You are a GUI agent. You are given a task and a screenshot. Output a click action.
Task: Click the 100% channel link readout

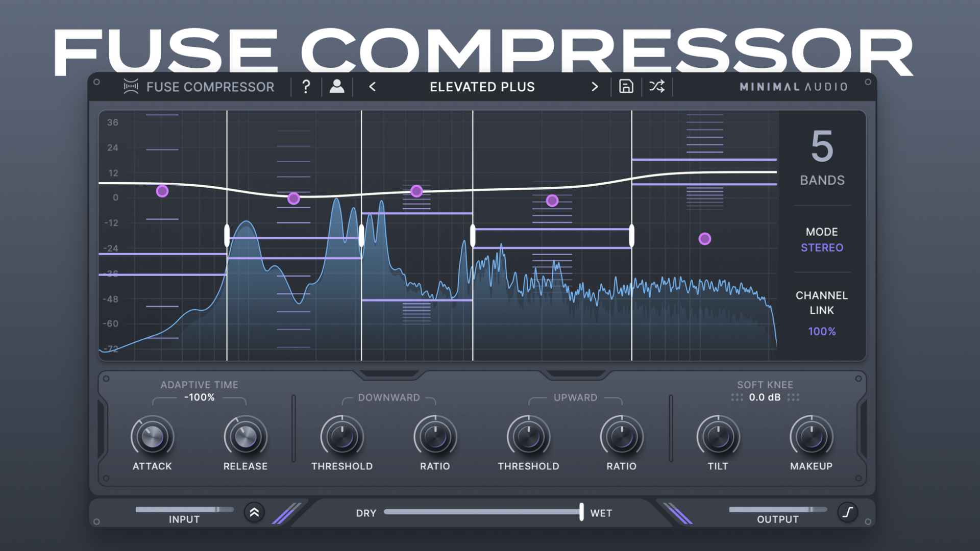(x=822, y=331)
